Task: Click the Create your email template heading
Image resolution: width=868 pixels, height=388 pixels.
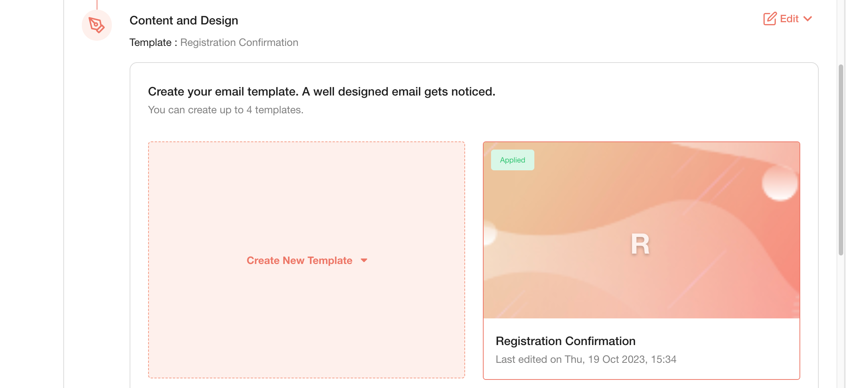Action: 321,91
